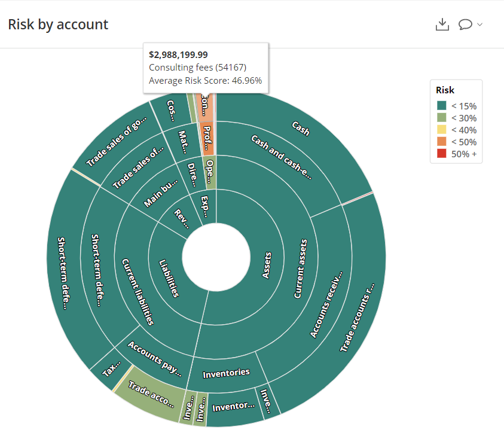Select the Liabilities inner ring segment
The height and width of the screenshot is (436, 504).
[169, 278]
